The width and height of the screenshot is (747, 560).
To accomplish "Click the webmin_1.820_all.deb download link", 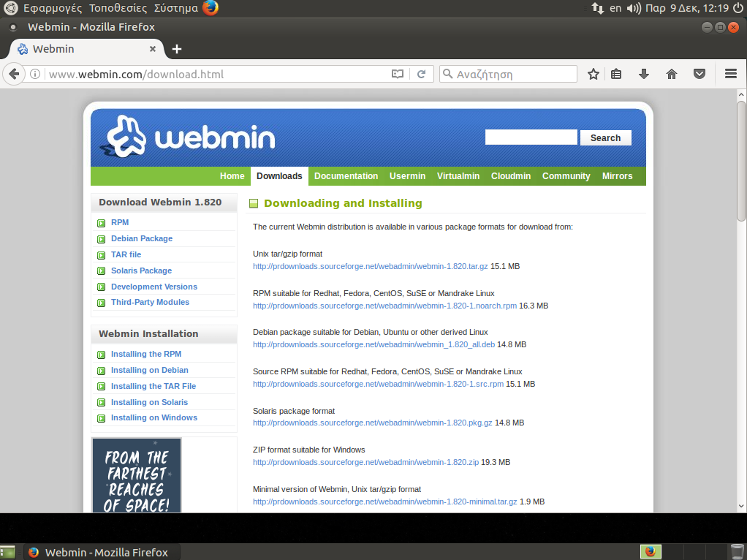I will (373, 344).
